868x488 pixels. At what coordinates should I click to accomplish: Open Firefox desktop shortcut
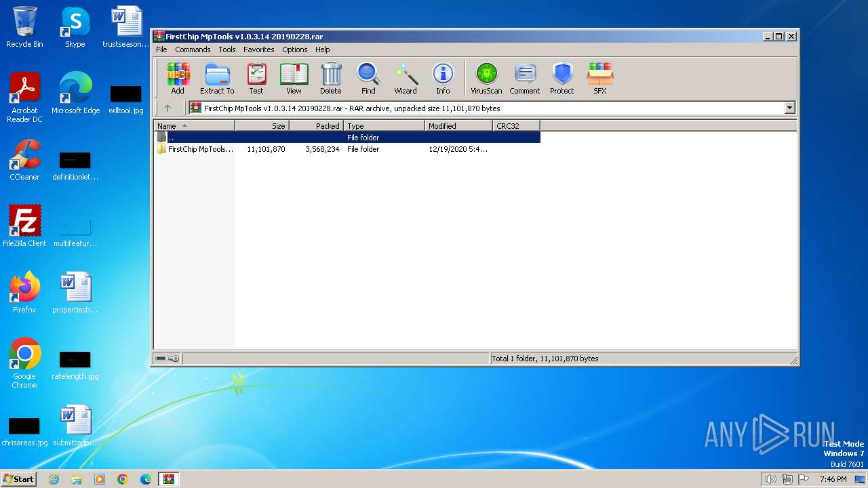(24, 293)
